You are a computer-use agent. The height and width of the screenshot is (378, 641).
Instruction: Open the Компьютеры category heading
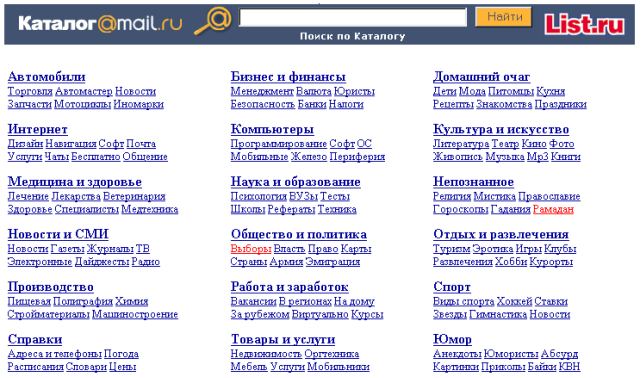[272, 130]
